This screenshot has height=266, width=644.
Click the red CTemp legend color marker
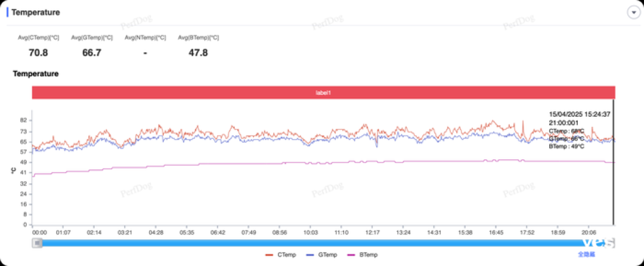click(270, 255)
